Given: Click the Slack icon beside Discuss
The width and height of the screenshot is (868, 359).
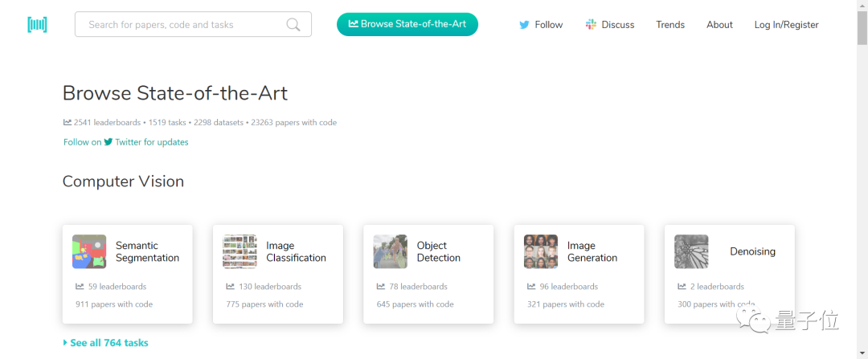Looking at the screenshot, I should click(x=592, y=25).
